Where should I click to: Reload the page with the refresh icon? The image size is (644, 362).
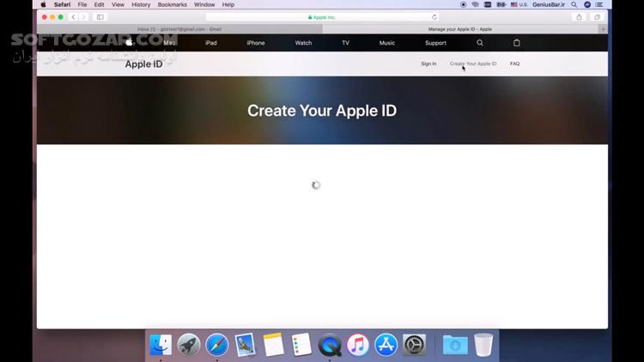434,17
